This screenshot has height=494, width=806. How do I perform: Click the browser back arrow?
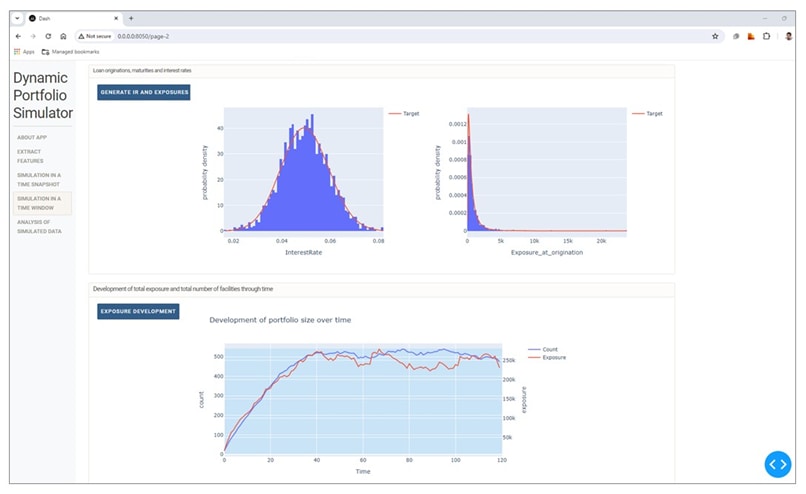19,35
